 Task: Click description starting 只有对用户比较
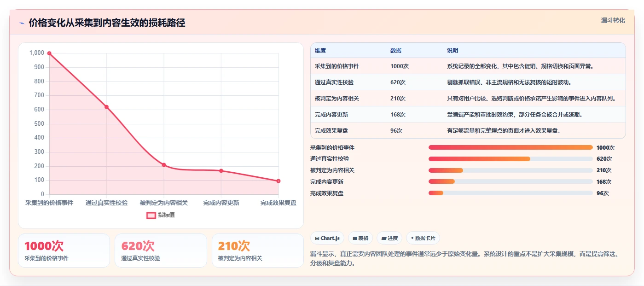click(532, 99)
